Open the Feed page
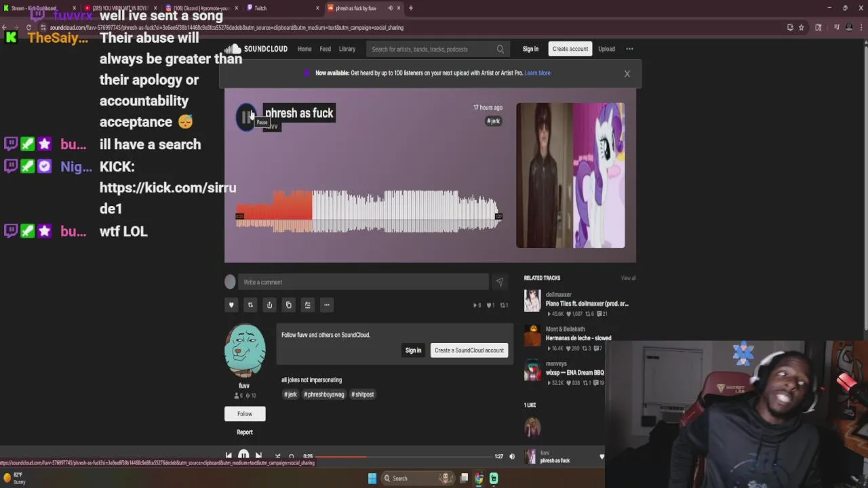The height and width of the screenshot is (488, 868). coord(325,49)
